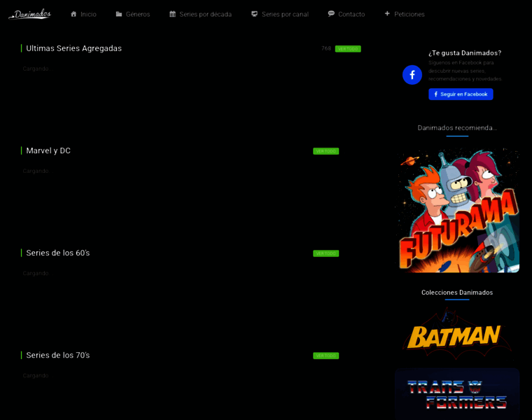Viewport: 532px width, 420px height.
Task: Open the Batman collection banner
Action: [x=457, y=334]
